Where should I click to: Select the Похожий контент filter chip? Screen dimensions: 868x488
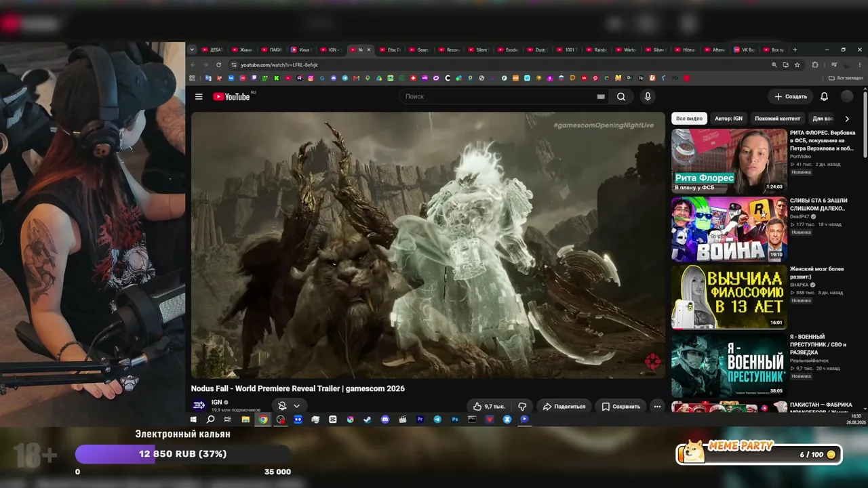click(777, 119)
